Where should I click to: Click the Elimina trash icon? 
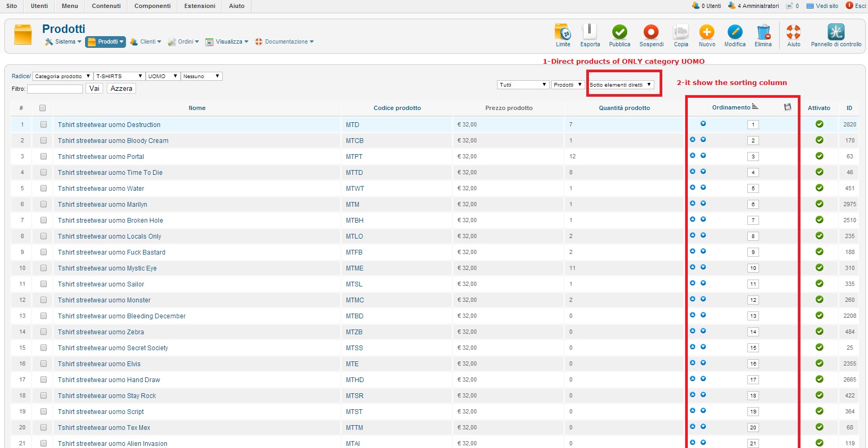tap(763, 33)
